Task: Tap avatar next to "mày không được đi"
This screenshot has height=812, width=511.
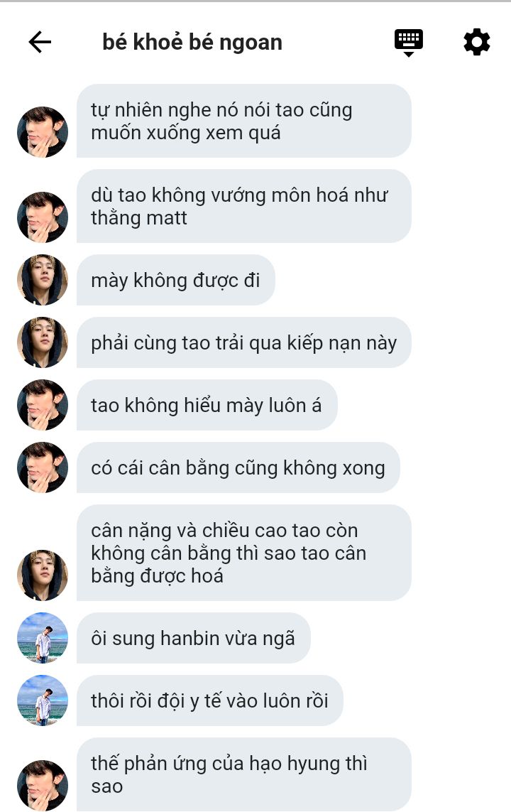Action: pos(43,280)
